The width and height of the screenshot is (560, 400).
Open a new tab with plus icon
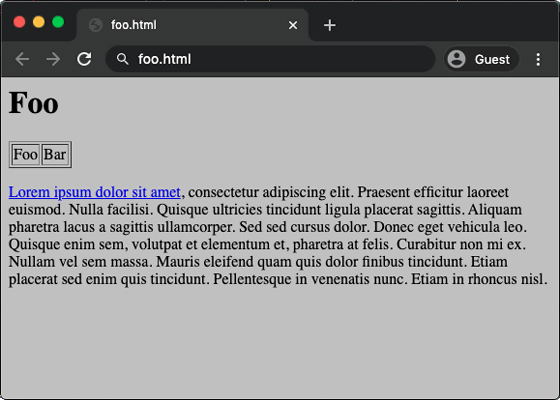329,25
